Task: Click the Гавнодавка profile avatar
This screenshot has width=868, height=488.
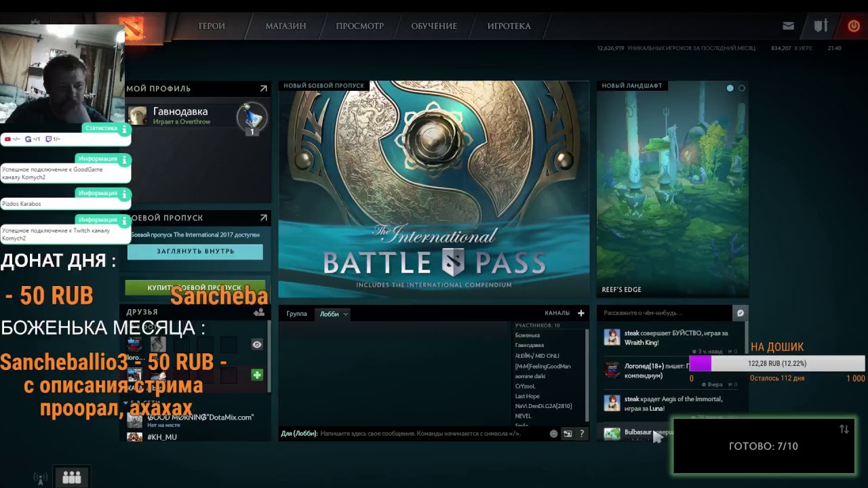Action: [x=138, y=116]
